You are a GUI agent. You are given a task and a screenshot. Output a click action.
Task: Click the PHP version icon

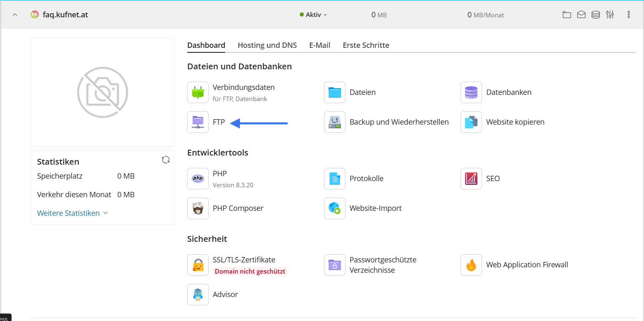coord(198,179)
